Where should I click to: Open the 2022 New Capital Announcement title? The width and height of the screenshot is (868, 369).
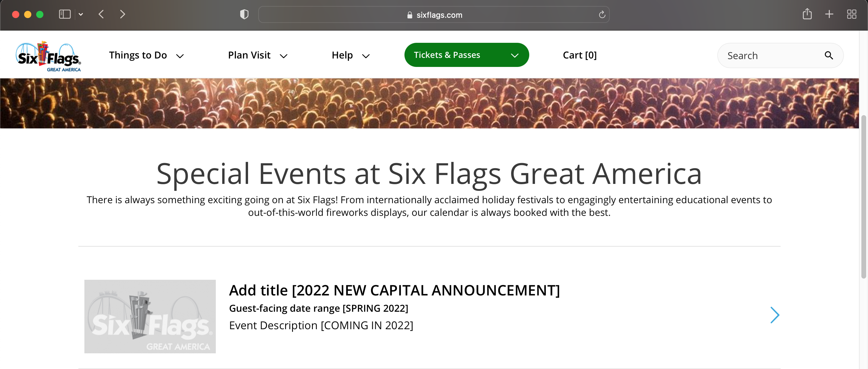394,290
